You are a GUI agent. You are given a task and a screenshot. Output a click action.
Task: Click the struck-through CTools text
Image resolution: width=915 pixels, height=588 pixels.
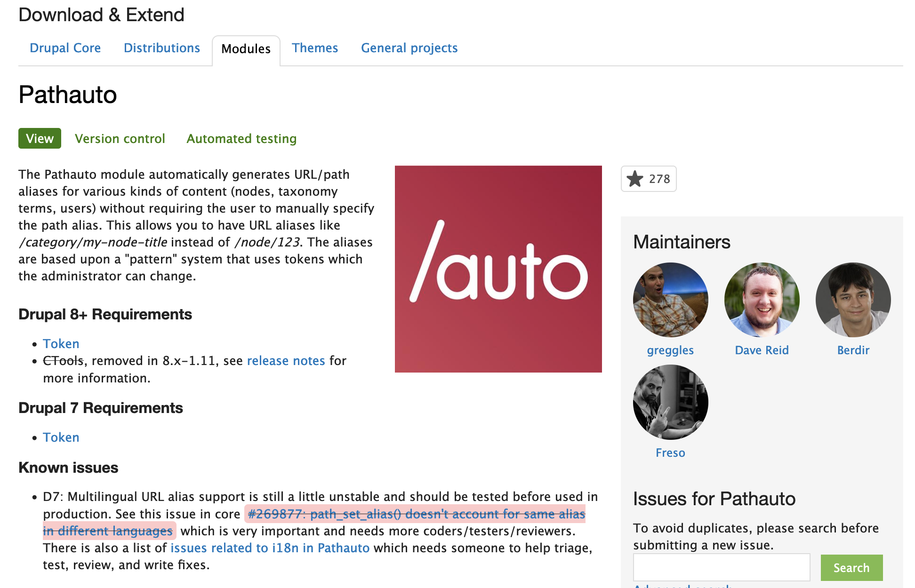tap(63, 361)
